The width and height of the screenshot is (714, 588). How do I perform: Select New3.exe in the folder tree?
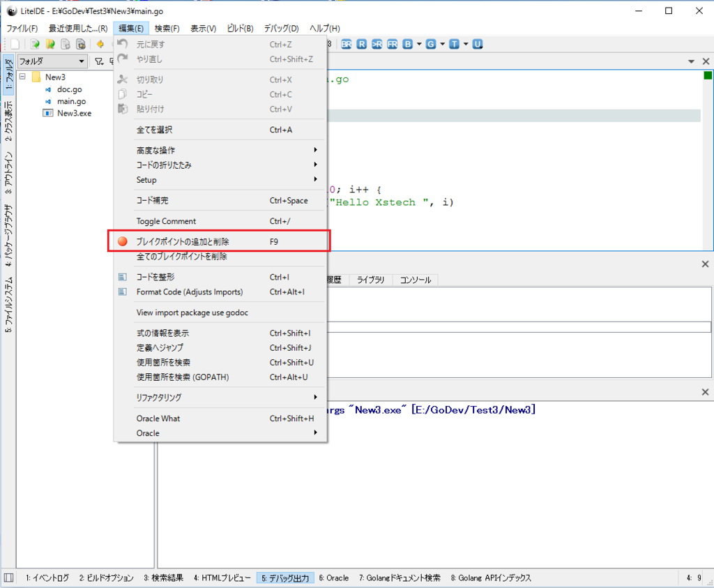74,113
